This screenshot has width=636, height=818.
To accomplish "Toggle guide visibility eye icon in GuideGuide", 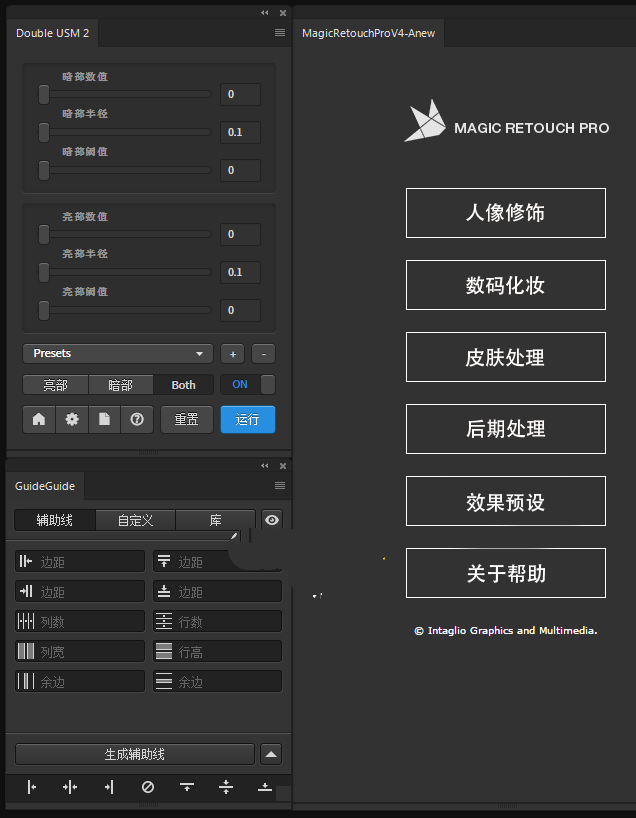I will pos(272,520).
